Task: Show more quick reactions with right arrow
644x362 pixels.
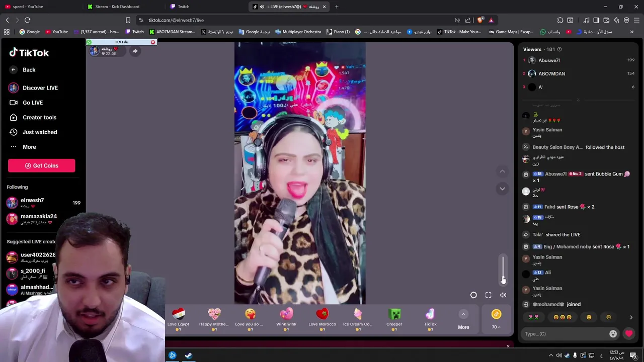Action: tap(631, 317)
